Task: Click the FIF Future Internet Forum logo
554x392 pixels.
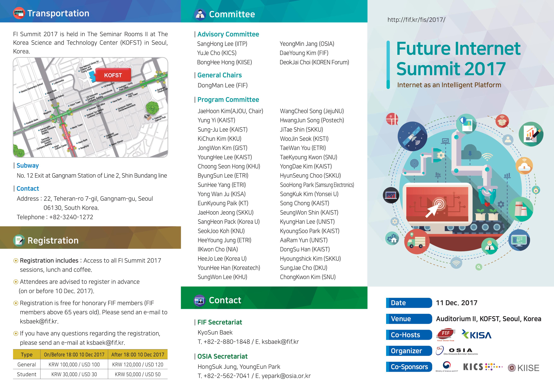Action: pyautogui.click(x=446, y=335)
